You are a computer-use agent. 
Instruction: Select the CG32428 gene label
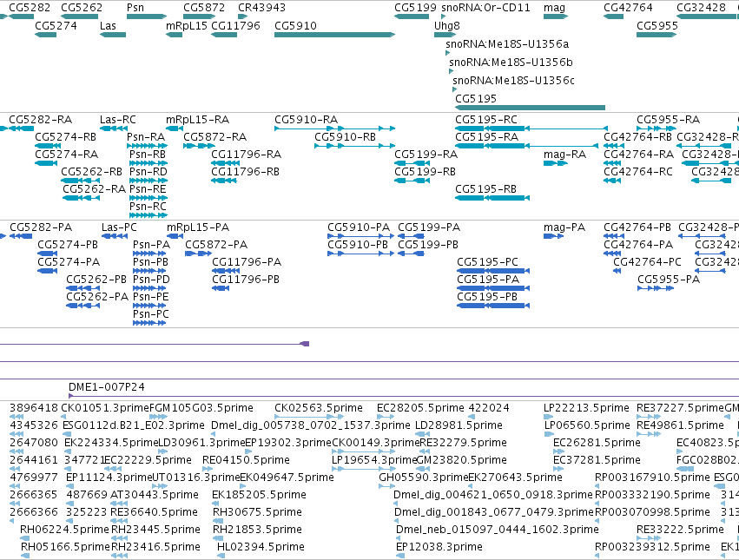[702, 8]
